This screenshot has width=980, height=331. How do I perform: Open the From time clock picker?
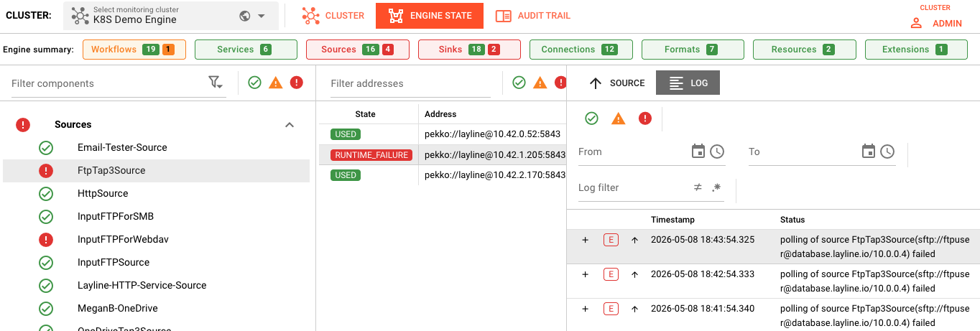[x=717, y=151]
